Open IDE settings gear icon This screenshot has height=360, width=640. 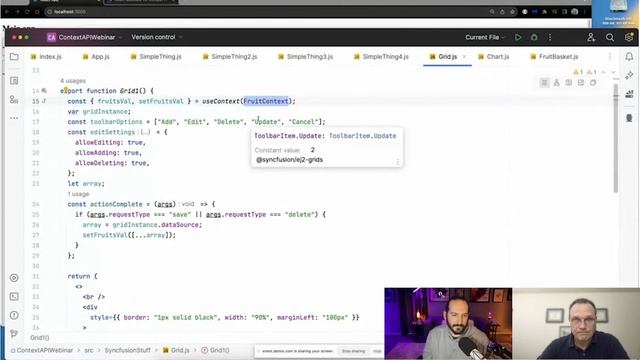tap(629, 37)
